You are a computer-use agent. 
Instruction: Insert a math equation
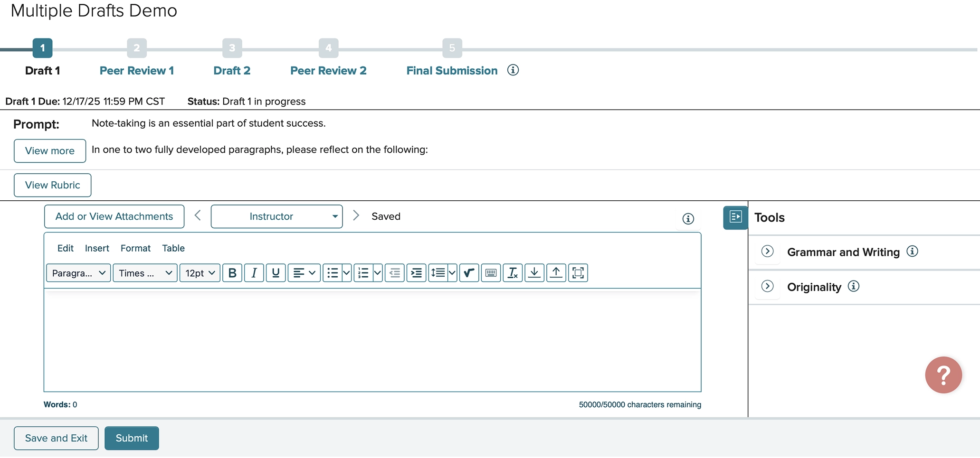click(469, 273)
